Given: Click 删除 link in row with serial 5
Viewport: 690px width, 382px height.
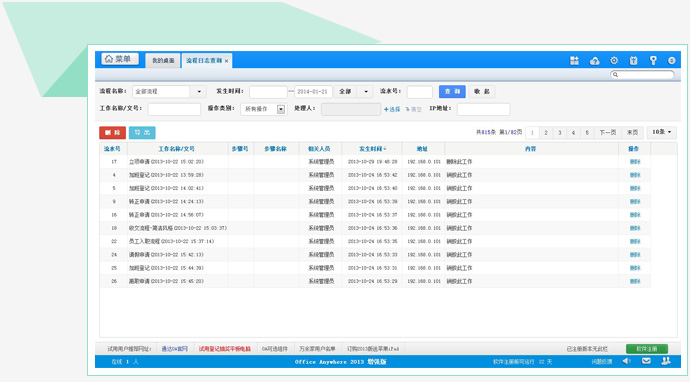Looking at the screenshot, I should pyautogui.click(x=635, y=188).
